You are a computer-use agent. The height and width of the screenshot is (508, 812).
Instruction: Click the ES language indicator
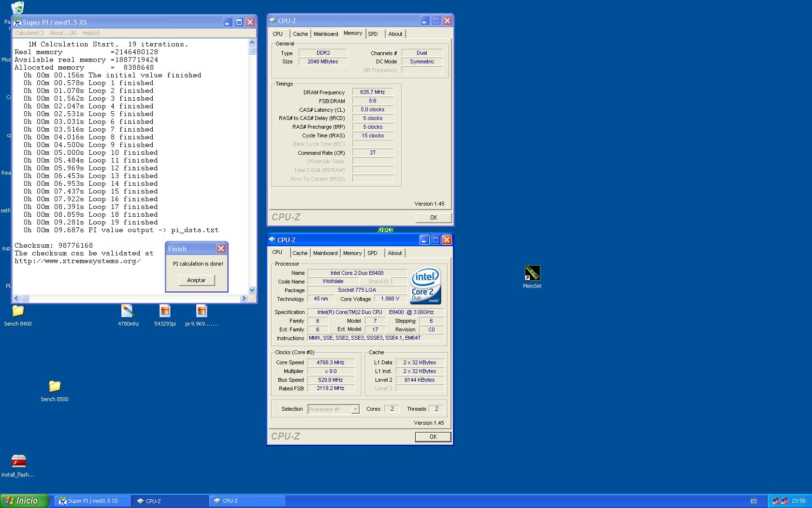[754, 501]
